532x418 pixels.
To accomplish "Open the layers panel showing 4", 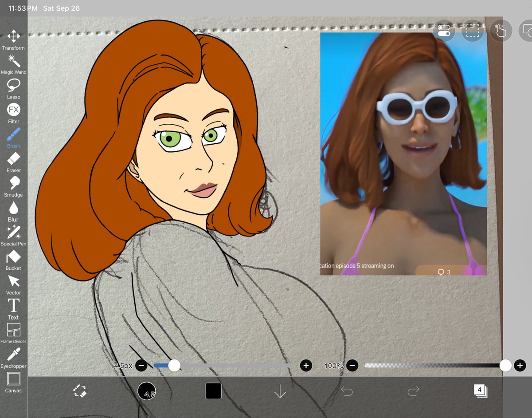I will 480,390.
